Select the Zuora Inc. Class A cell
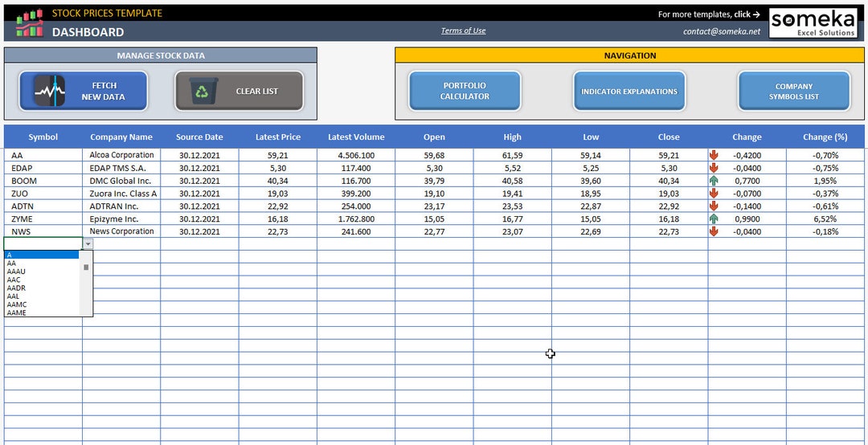Image resolution: width=868 pixels, height=445 pixels. click(x=121, y=193)
